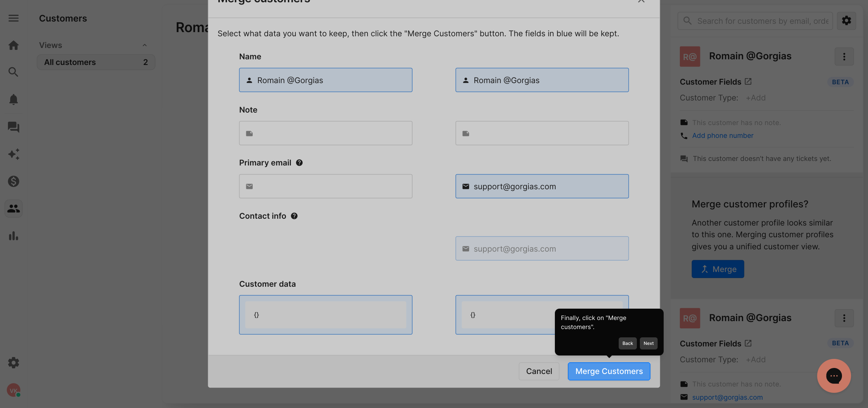Open VK user avatar menu
This screenshot has height=408, width=868.
(14, 390)
